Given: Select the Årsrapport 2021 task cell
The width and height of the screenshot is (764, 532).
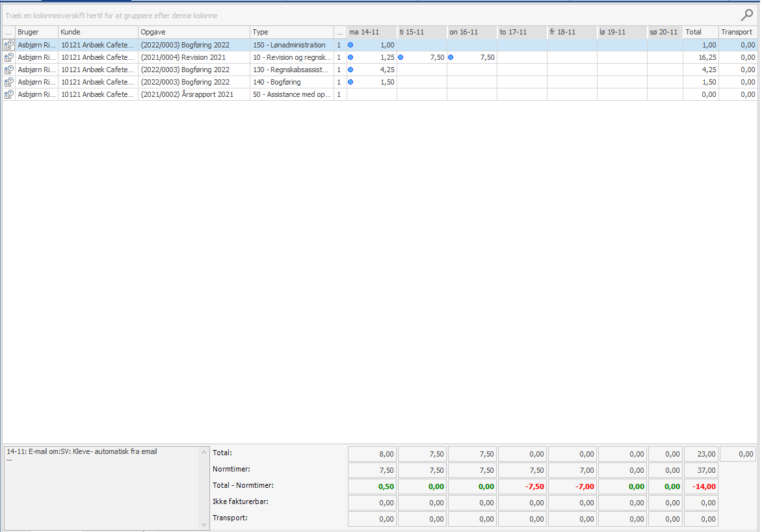Looking at the screenshot, I should tap(194, 95).
